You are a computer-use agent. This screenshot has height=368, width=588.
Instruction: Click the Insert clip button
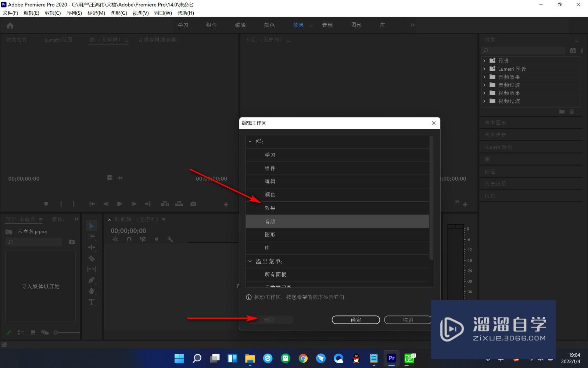(165, 204)
